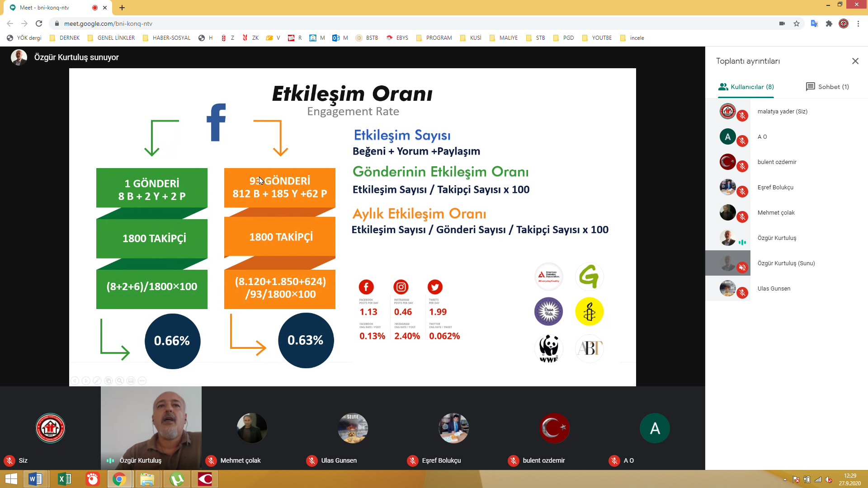The image size is (868, 488).
Task: Click the muted audio icon for Özgür Kurtuluş (Sunu)
Action: coord(742,267)
